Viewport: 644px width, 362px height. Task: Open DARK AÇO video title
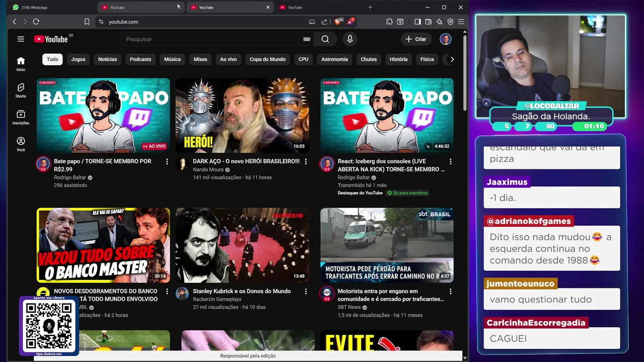click(246, 161)
